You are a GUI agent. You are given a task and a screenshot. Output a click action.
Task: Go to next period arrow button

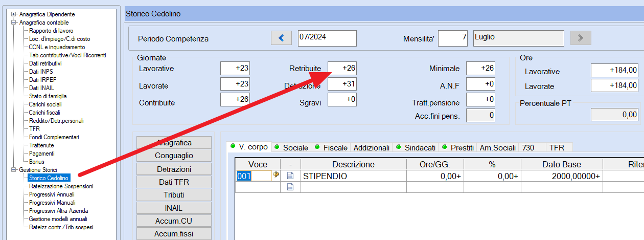581,38
